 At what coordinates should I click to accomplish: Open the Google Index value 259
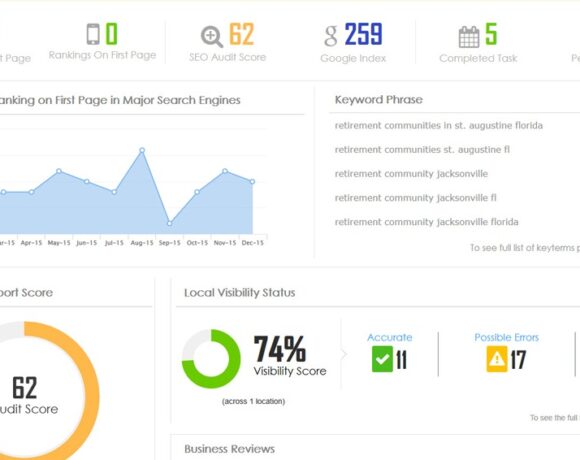(363, 34)
